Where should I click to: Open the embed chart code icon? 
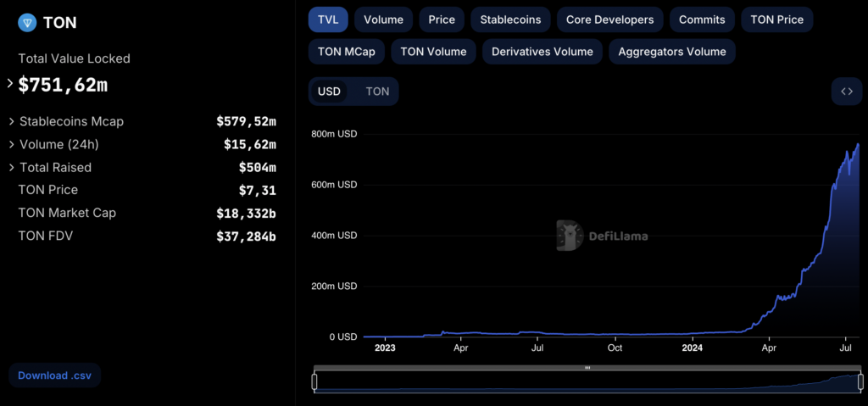[x=847, y=92]
